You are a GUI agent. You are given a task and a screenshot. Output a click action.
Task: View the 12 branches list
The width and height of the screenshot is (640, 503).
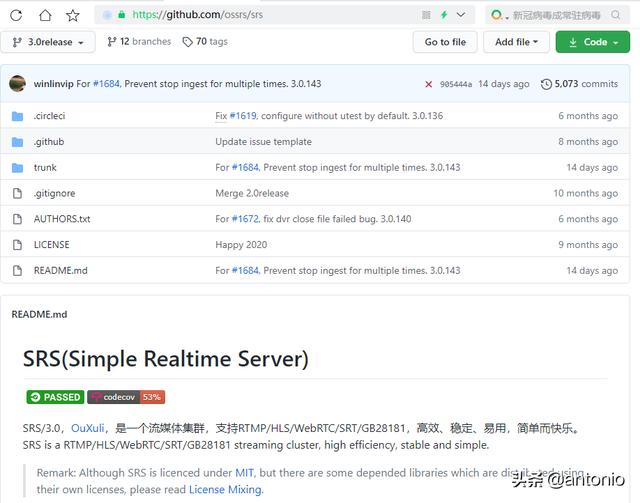point(139,42)
